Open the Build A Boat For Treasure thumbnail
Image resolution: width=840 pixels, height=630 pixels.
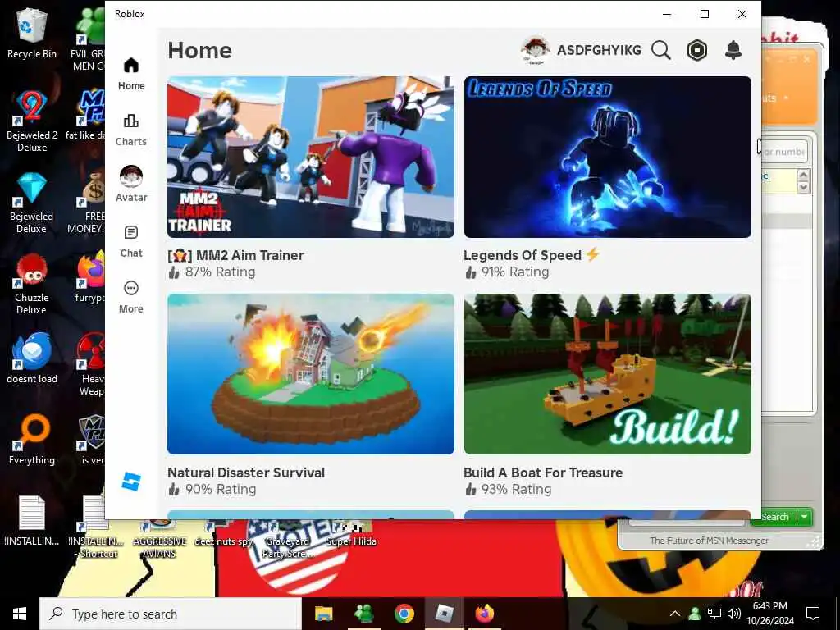[608, 374]
